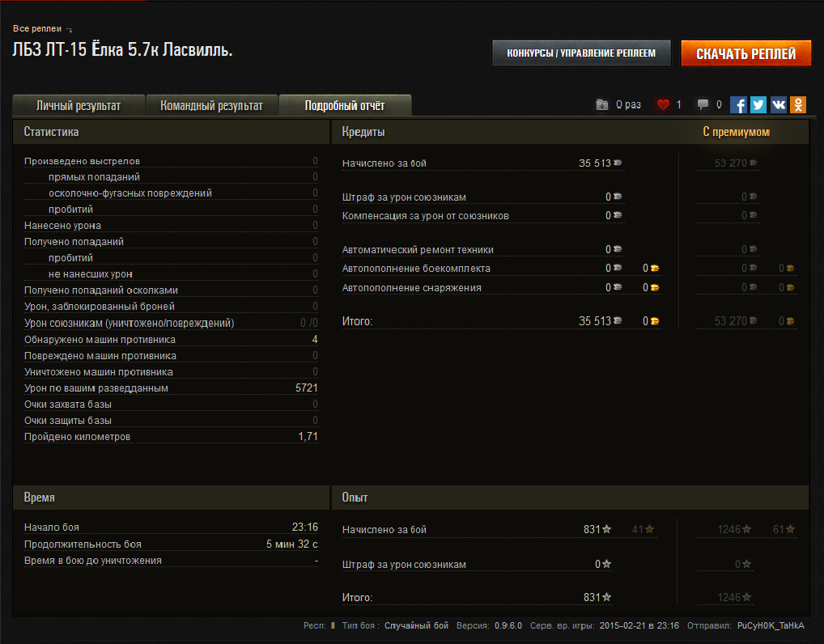Open Конкурсы / Управление реплеем

click(581, 53)
